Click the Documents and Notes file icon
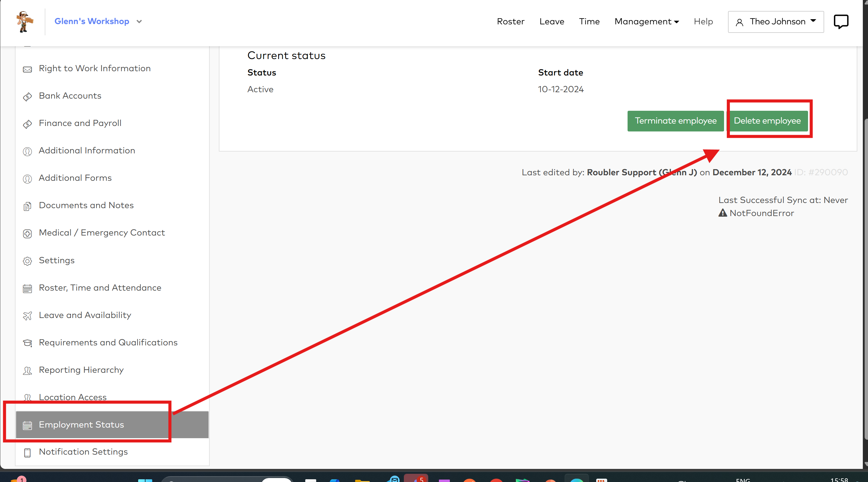Screen dimensions: 868x482 (x=27, y=206)
